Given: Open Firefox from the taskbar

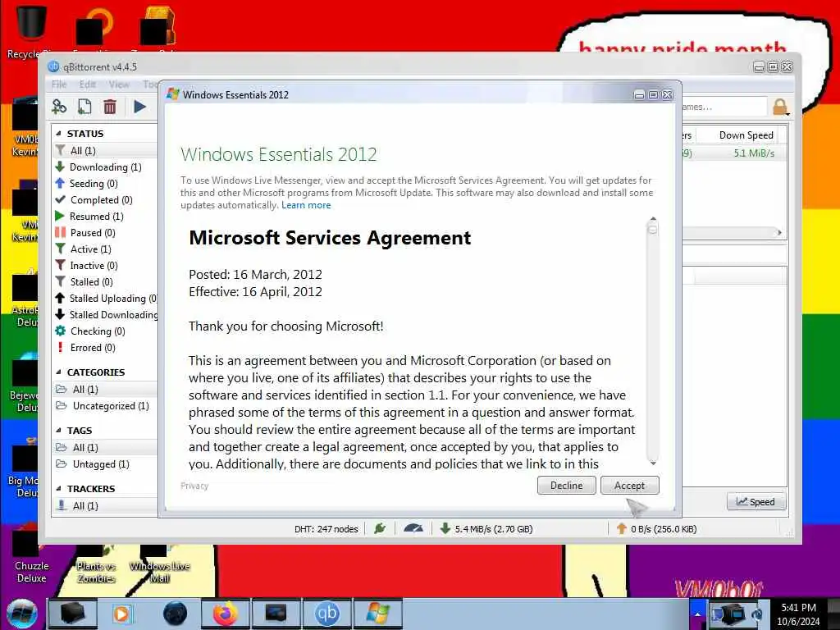Looking at the screenshot, I should point(225,614).
